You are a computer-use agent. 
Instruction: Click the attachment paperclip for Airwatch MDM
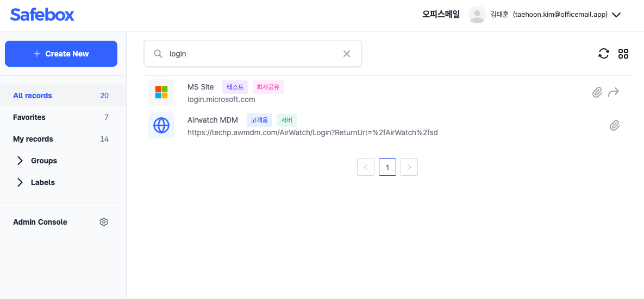coord(615,125)
